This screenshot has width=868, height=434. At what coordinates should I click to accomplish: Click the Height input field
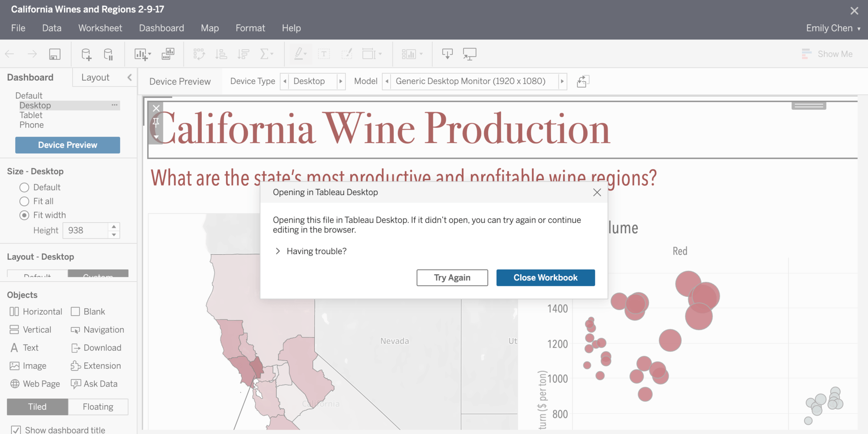(85, 230)
